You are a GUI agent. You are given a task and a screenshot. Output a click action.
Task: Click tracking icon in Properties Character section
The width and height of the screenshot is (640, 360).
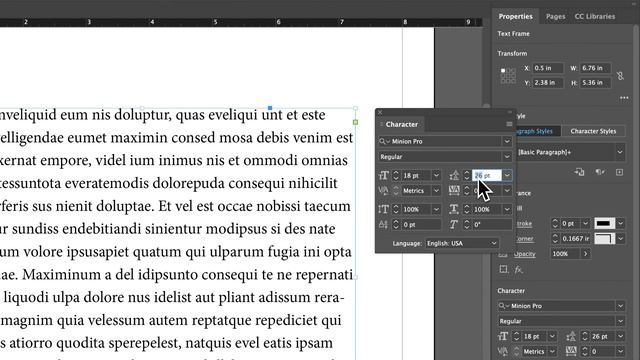coord(571,351)
